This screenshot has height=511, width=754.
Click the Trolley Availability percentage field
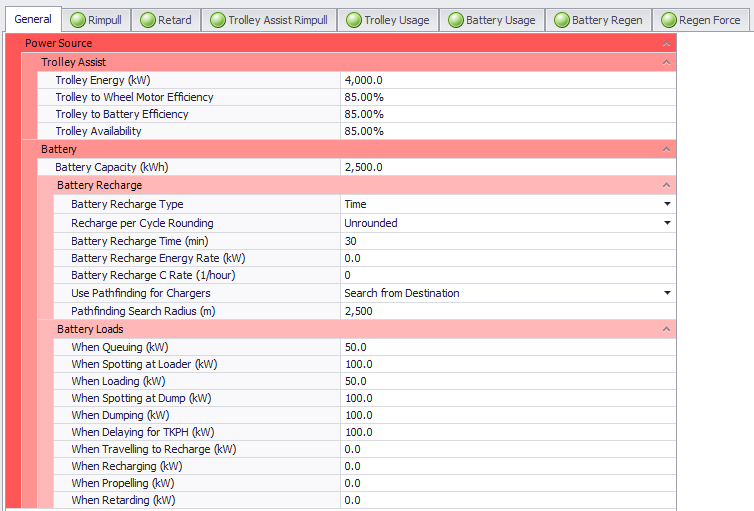click(505, 131)
